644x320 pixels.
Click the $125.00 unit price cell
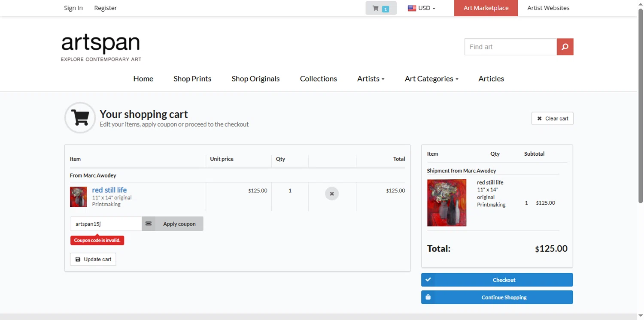(x=258, y=190)
